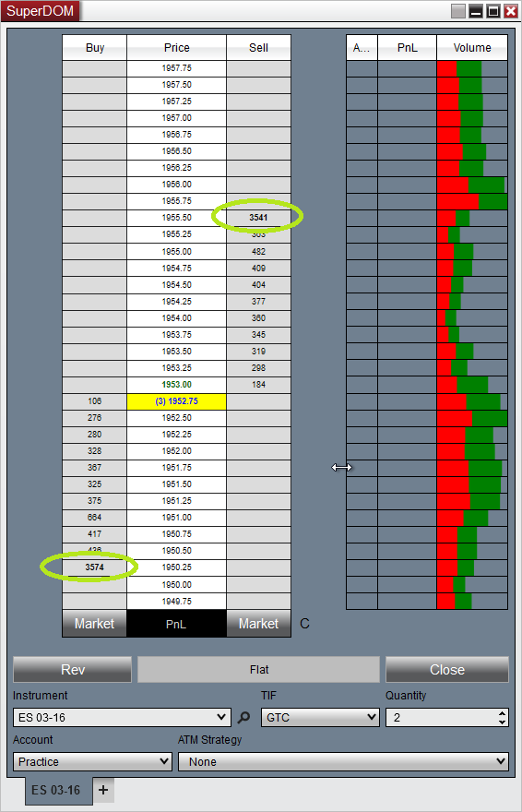Increase quantity with the up arrow
This screenshot has height=812, width=522.
coord(502,713)
